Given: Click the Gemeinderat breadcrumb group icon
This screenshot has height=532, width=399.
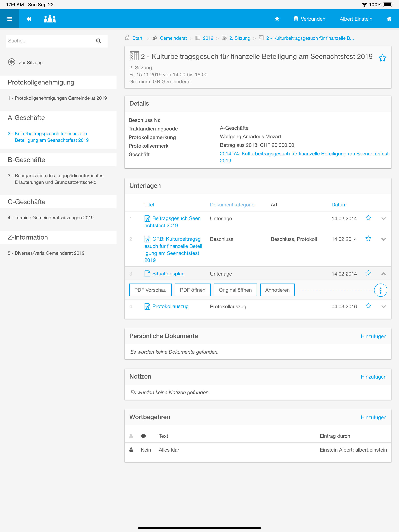Looking at the screenshot, I should pyautogui.click(x=155, y=38).
